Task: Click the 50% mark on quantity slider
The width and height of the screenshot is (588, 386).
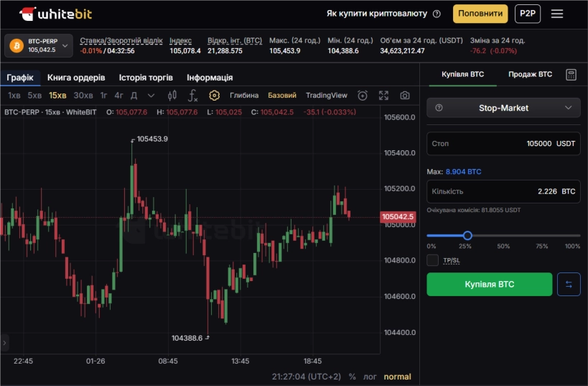Action: point(503,236)
